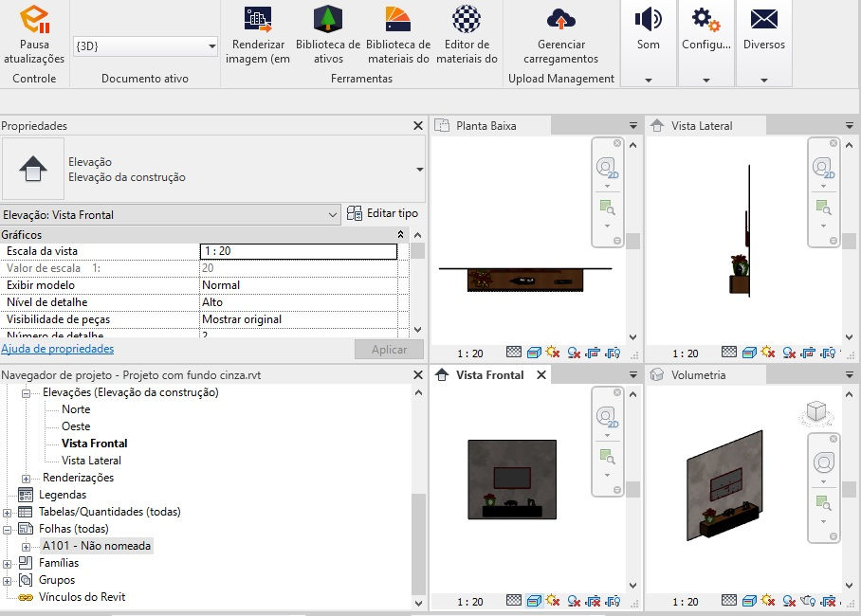Click the Pausa atualizações icon

pos(34,19)
